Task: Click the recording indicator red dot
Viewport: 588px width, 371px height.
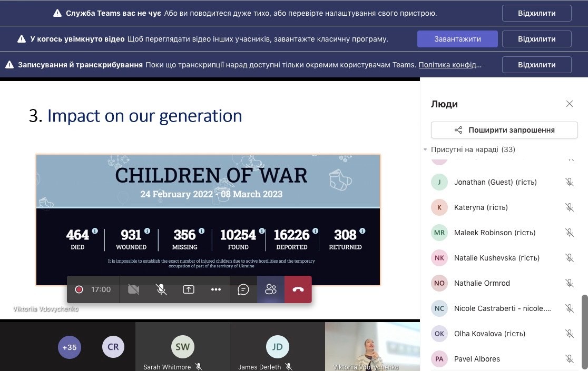Action: [x=79, y=289]
